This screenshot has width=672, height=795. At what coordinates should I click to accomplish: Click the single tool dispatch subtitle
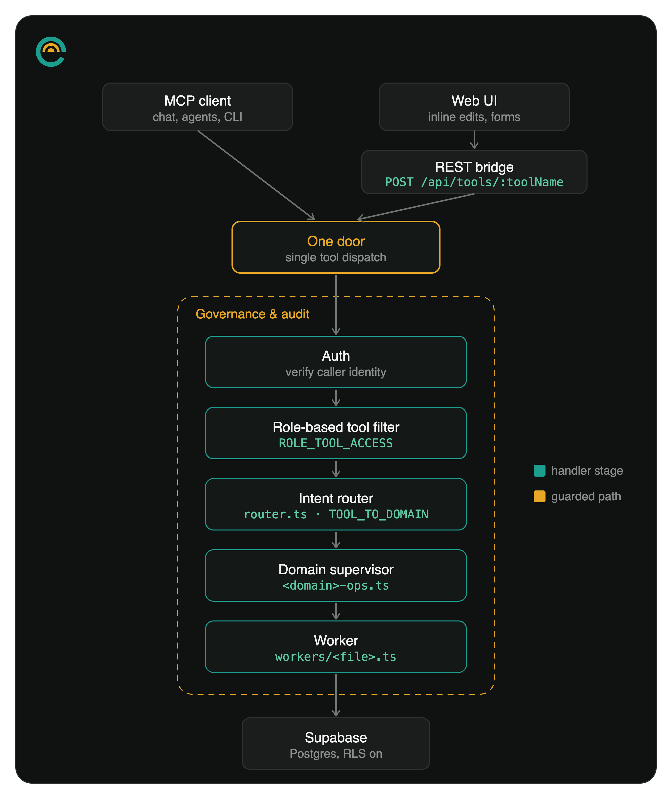click(336, 258)
